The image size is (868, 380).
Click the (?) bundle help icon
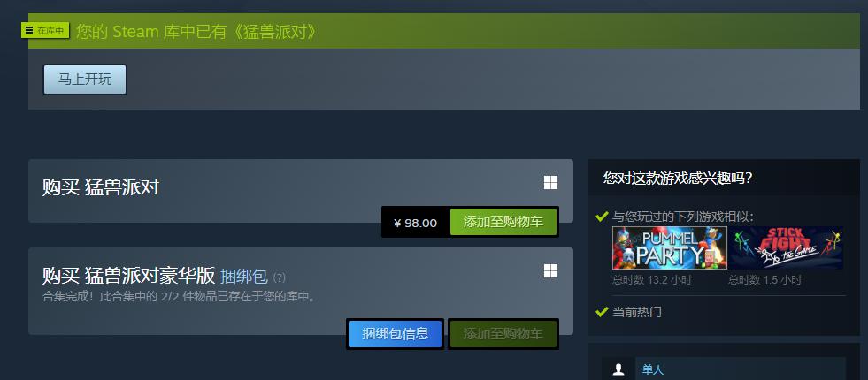coord(280,277)
